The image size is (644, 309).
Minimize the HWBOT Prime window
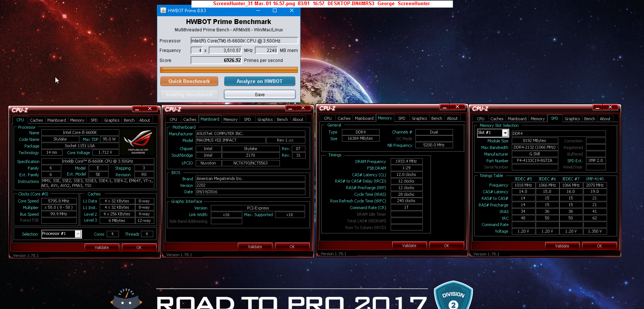click(258, 10)
